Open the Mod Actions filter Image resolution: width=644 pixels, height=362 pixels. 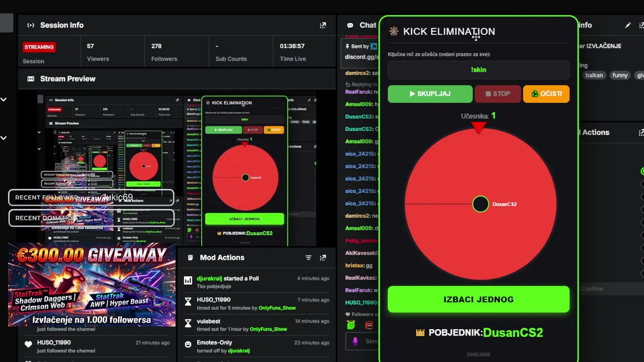308,257
